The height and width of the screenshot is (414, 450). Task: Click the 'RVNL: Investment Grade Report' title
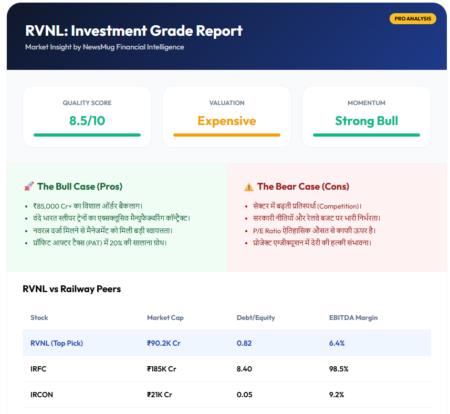tap(134, 31)
